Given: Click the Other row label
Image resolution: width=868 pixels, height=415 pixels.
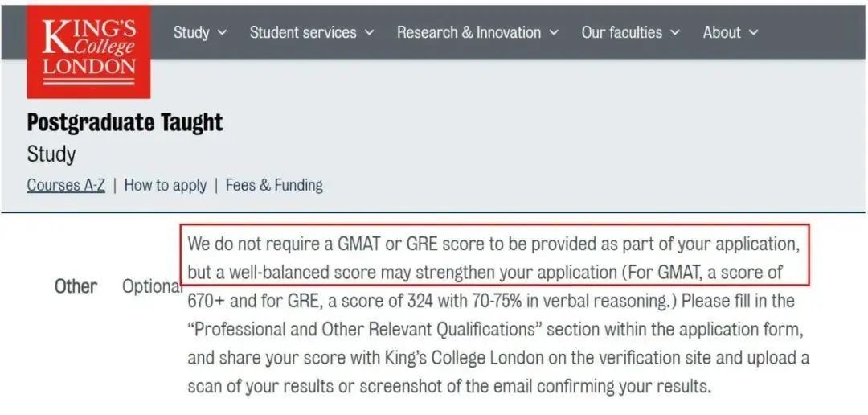Looking at the screenshot, I should click(x=76, y=286).
